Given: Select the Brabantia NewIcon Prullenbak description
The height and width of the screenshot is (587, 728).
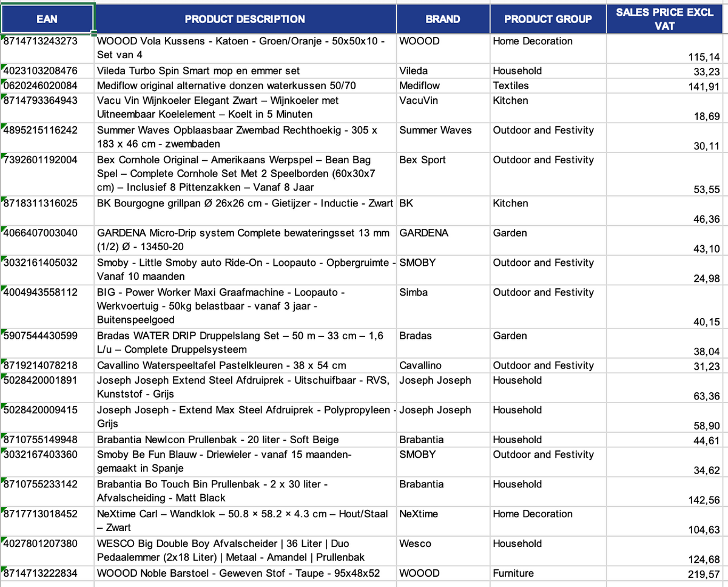Looking at the screenshot, I should pyautogui.click(x=245, y=439).
